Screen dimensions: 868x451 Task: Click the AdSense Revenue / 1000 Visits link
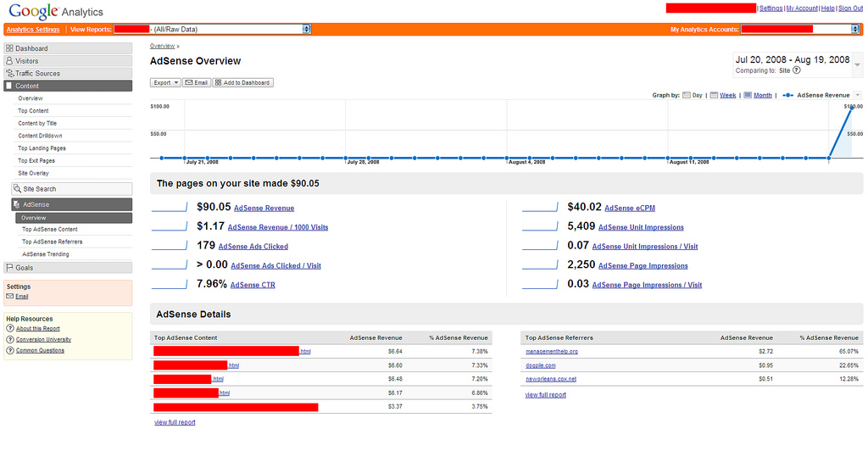(278, 227)
